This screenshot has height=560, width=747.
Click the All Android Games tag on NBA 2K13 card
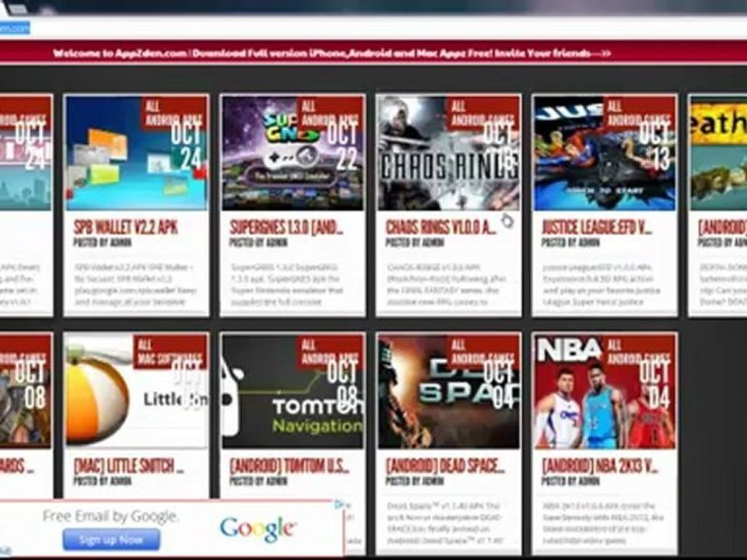(640, 351)
